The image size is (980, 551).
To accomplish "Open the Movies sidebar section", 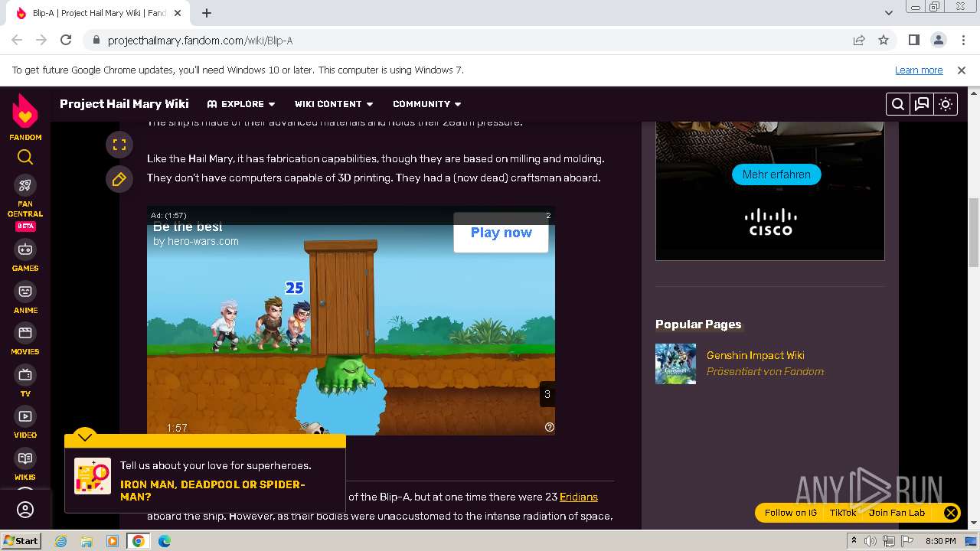I will pyautogui.click(x=25, y=340).
